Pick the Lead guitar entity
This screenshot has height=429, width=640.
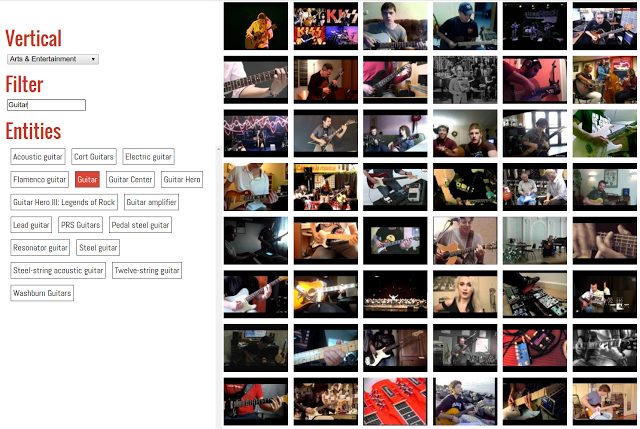(31, 225)
